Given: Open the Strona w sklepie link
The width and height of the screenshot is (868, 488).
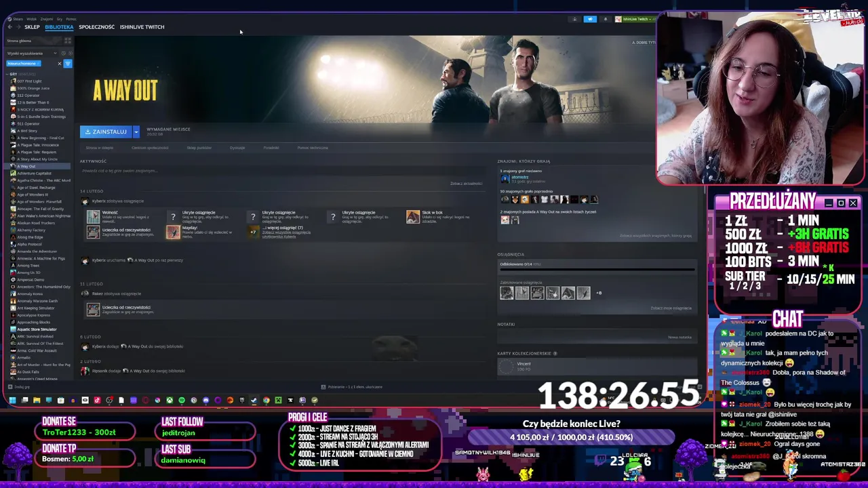Looking at the screenshot, I should [100, 148].
